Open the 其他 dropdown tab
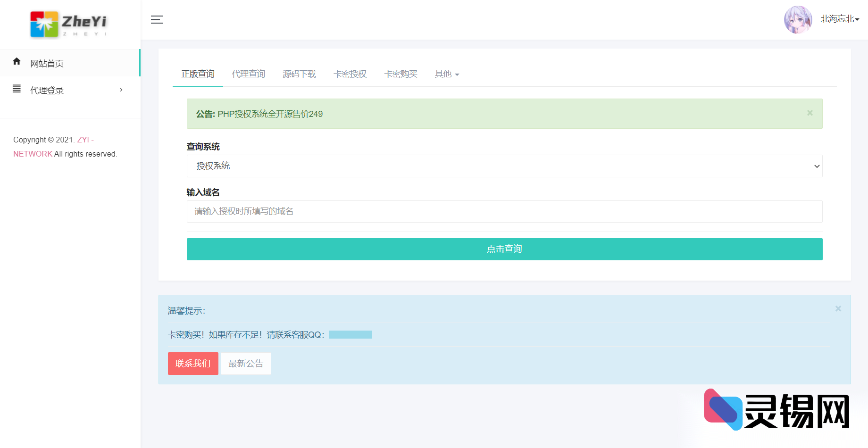This screenshot has height=448, width=868. pyautogui.click(x=447, y=74)
